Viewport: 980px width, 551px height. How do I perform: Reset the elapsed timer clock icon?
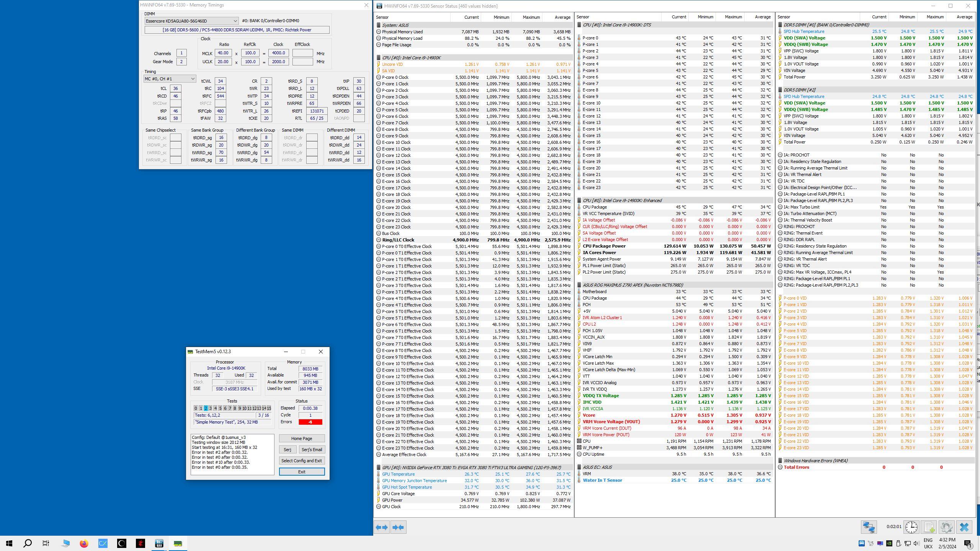pyautogui.click(x=911, y=527)
